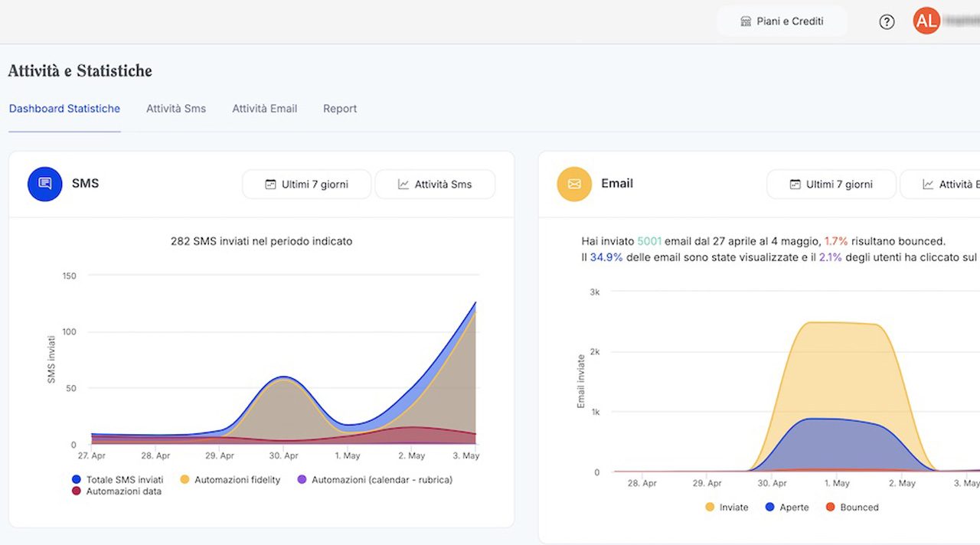Switch to the Attività Email tab
980x545 pixels.
tap(264, 109)
